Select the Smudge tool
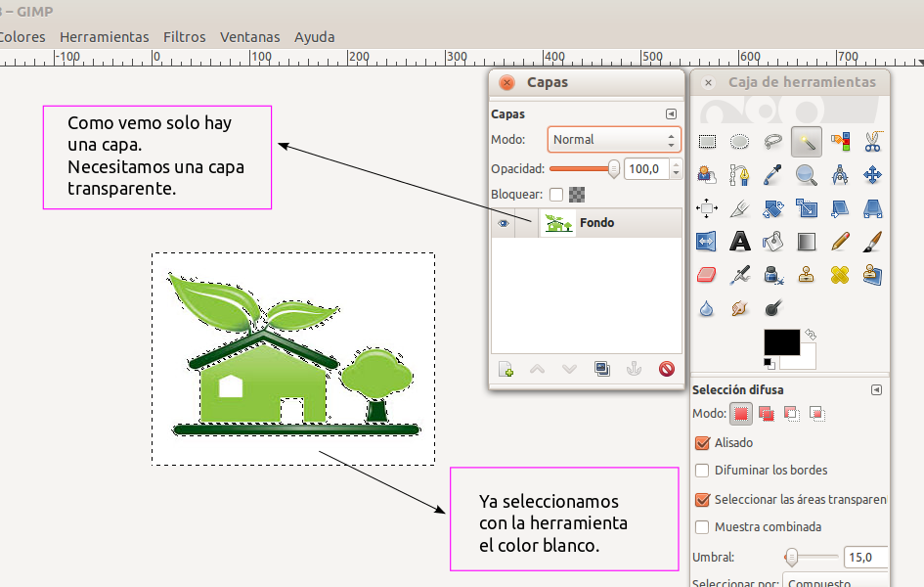Image resolution: width=924 pixels, height=587 pixels. (x=739, y=308)
